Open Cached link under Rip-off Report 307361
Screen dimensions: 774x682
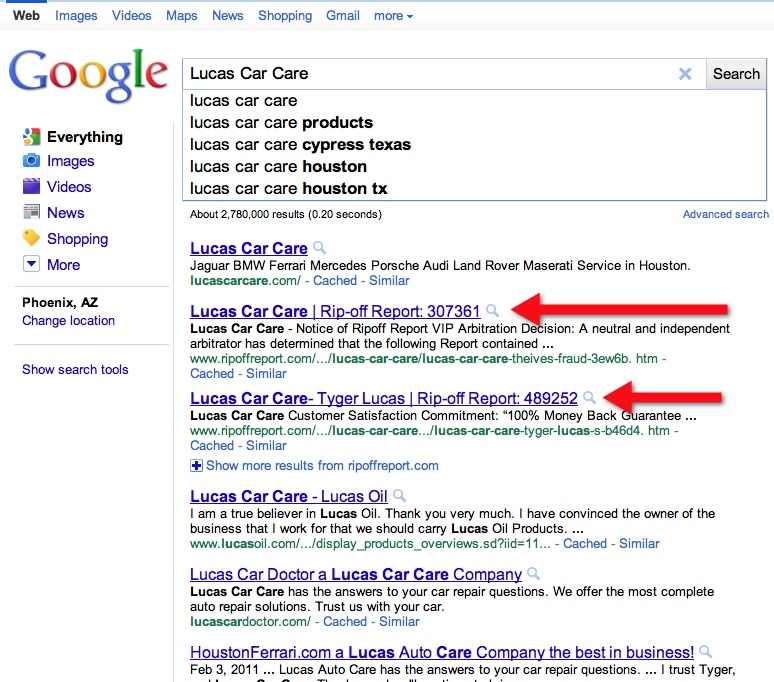pos(212,374)
